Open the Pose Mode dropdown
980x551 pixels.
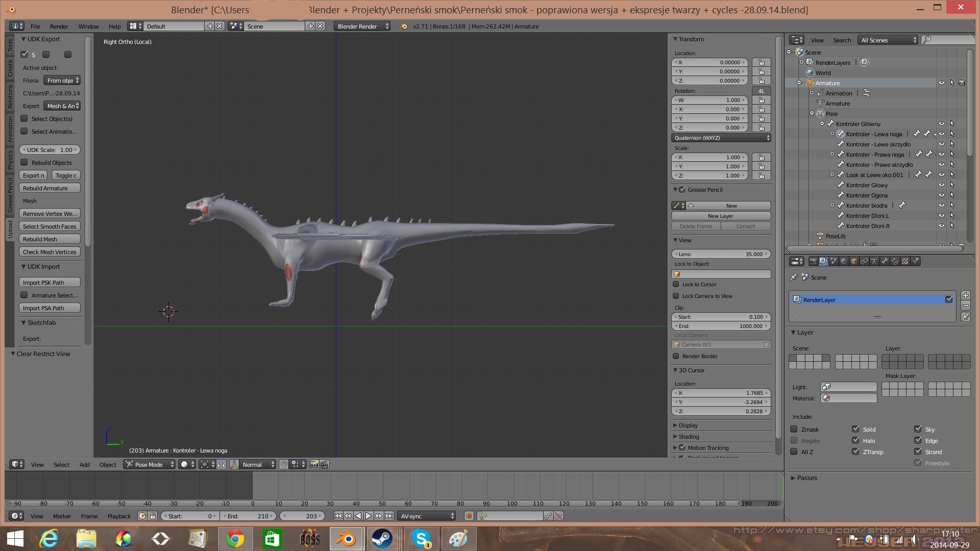(150, 464)
